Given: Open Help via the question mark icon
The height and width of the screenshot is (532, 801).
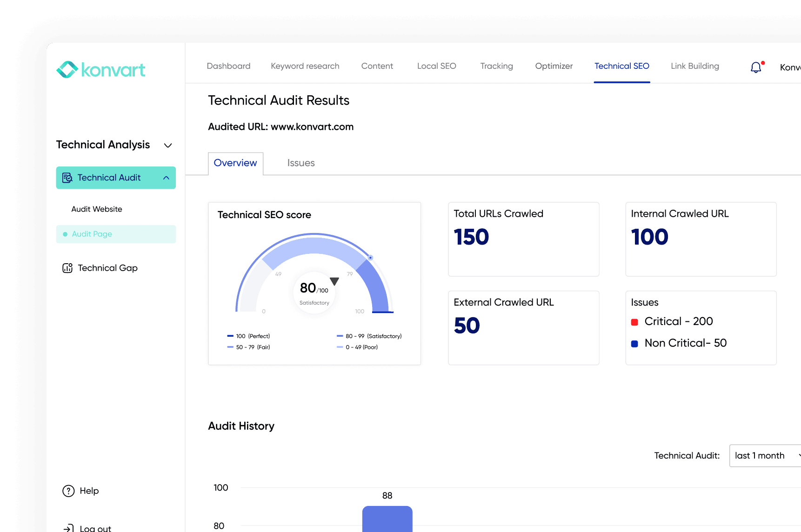Looking at the screenshot, I should 68,491.
